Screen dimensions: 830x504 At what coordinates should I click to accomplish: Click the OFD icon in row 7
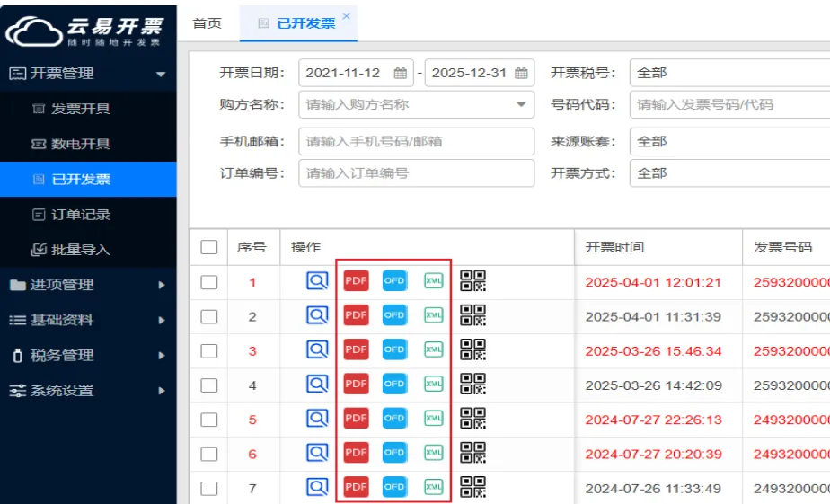(x=394, y=487)
